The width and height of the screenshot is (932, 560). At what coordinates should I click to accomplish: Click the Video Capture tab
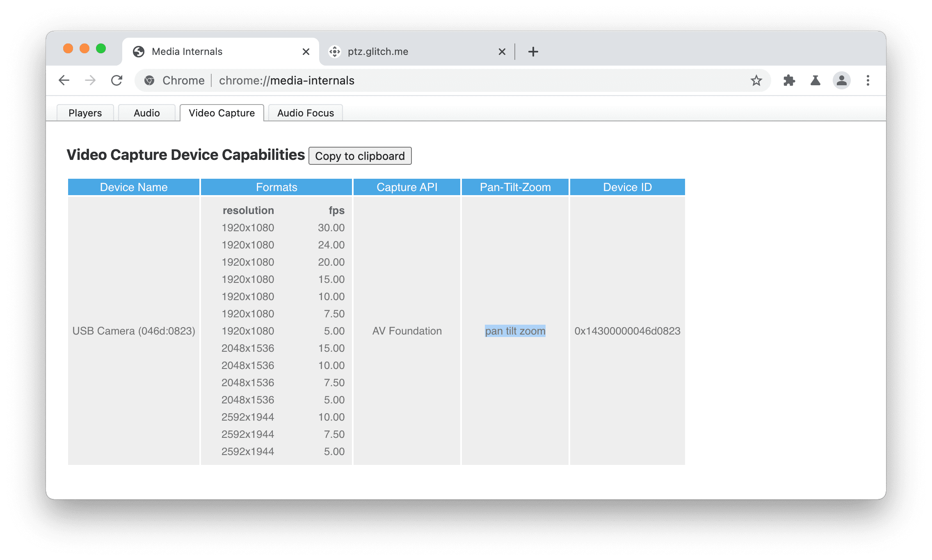click(x=222, y=112)
